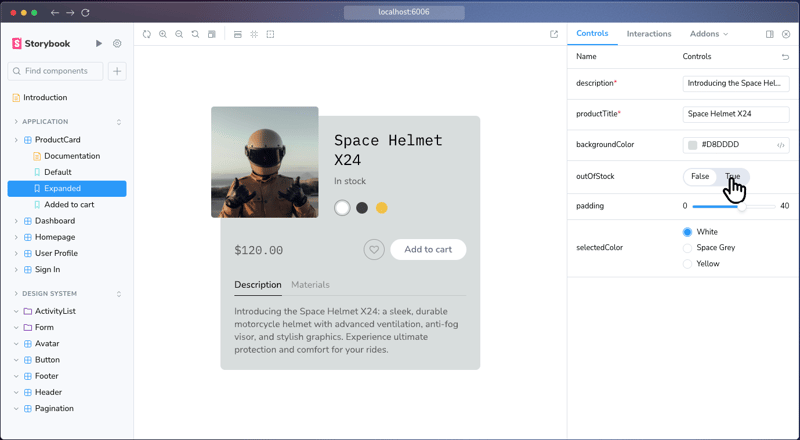The width and height of the screenshot is (800, 440).
Task: Open story in new tab icon
Action: pos(554,34)
